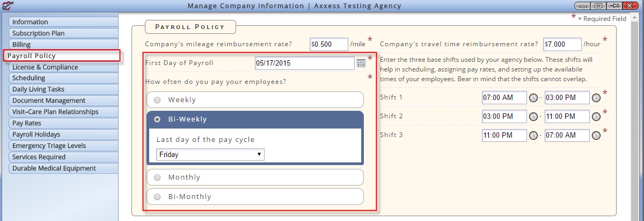Click the mileage reimbursement rate field
644x221 pixels.
pos(328,44)
